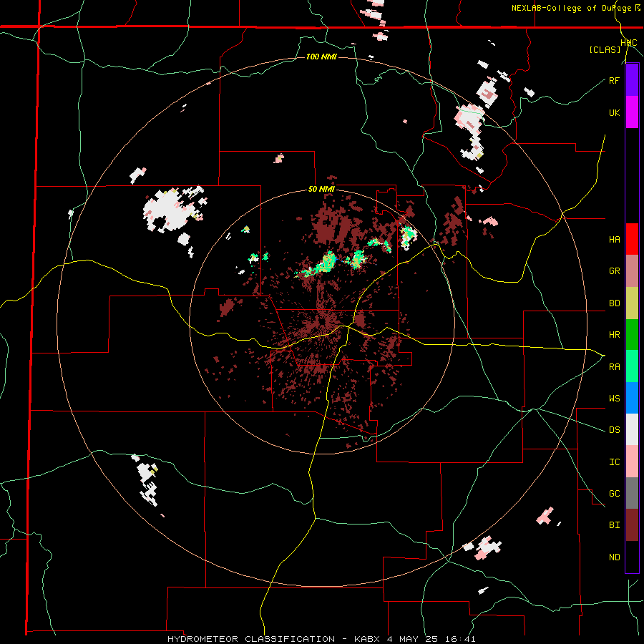This screenshot has height=644, width=644.
Task: Click the DS white legend swatch
Action: tap(632, 429)
